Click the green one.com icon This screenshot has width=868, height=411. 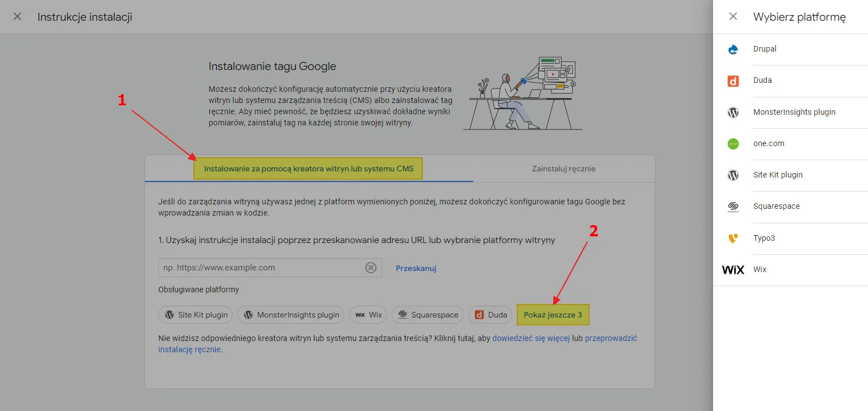tap(733, 144)
